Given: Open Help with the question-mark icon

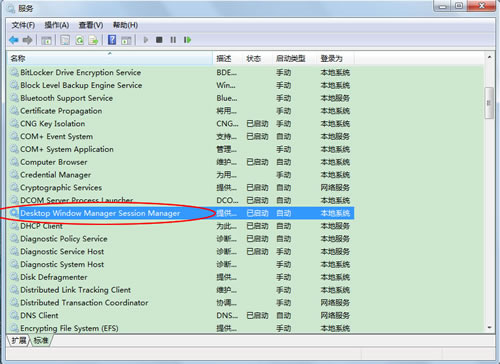Looking at the screenshot, I should tap(112, 40).
